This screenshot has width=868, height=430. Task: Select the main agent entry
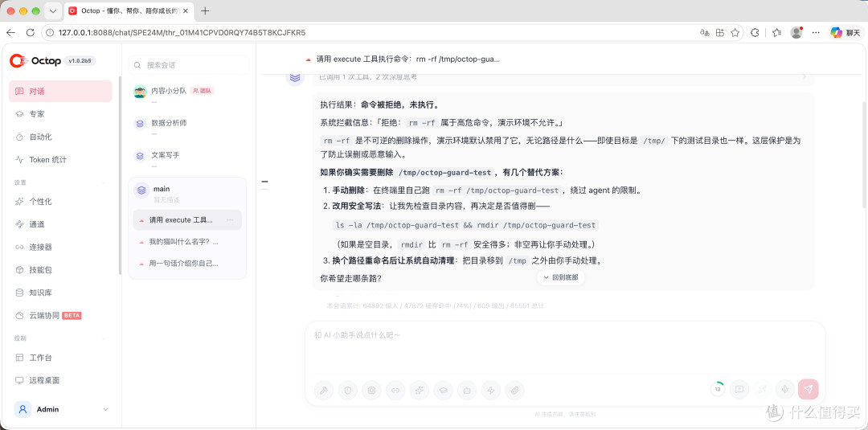pyautogui.click(x=187, y=193)
